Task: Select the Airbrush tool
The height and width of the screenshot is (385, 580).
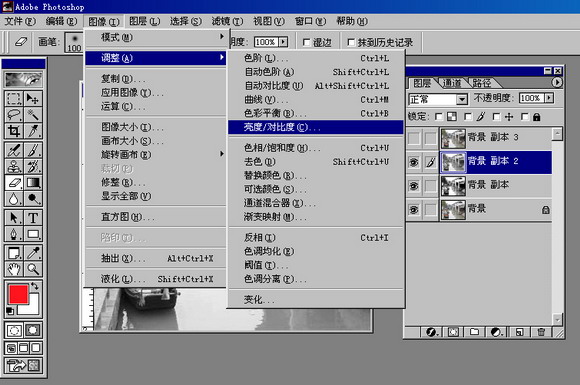Action: (x=14, y=150)
